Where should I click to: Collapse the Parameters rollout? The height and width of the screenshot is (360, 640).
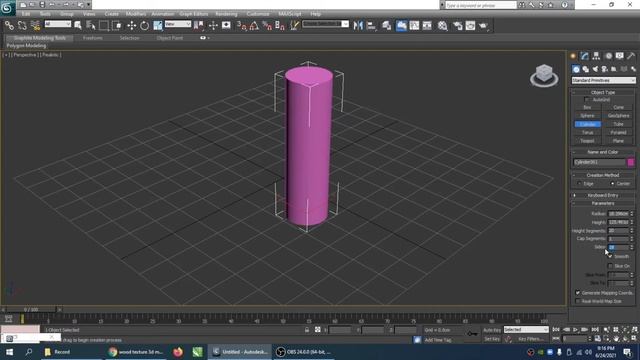pyautogui.click(x=603, y=203)
